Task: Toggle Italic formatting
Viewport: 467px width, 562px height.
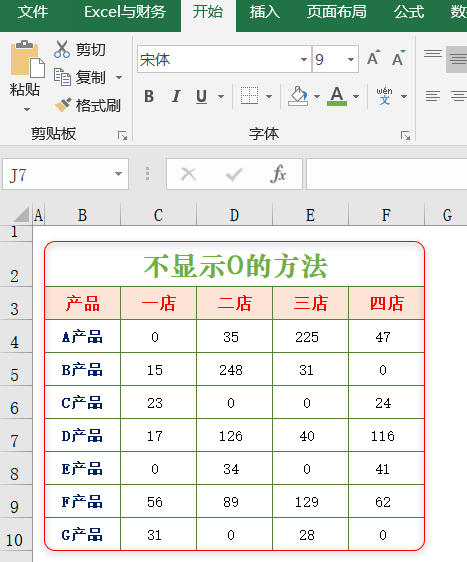Action: point(176,96)
